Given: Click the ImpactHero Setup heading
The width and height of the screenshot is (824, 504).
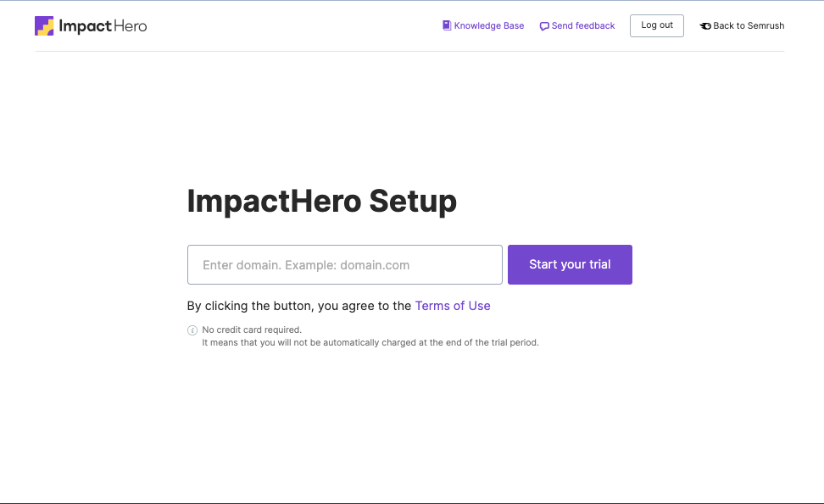Looking at the screenshot, I should 322,202.
